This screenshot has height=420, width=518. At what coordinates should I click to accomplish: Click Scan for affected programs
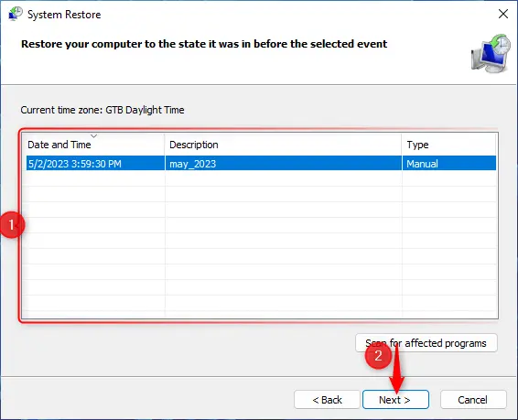tap(426, 343)
